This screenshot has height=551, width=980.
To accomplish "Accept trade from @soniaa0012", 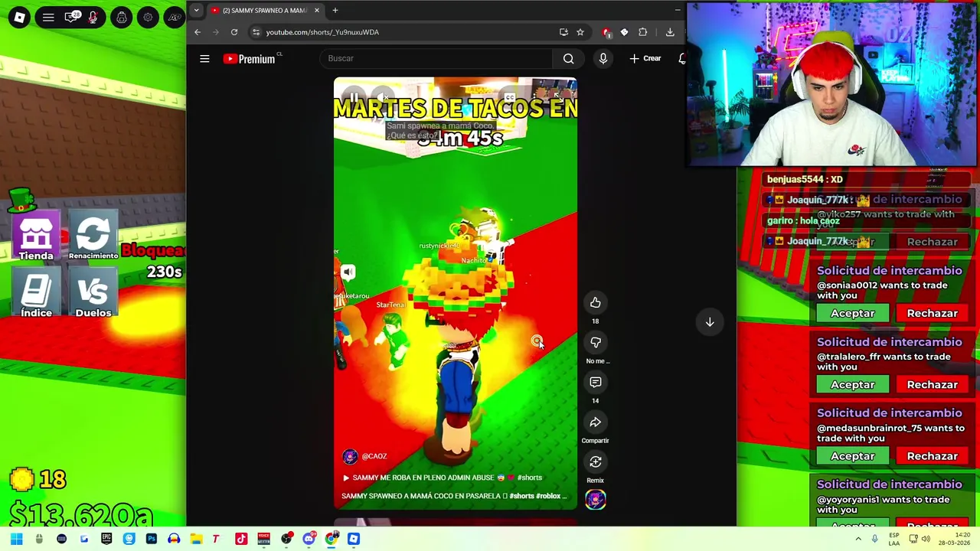I will (852, 313).
